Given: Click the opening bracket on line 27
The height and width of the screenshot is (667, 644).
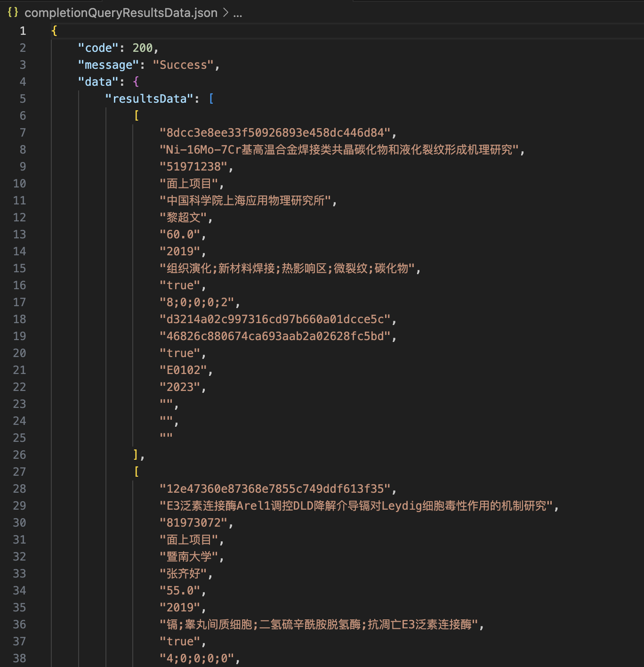Looking at the screenshot, I should pyautogui.click(x=137, y=472).
